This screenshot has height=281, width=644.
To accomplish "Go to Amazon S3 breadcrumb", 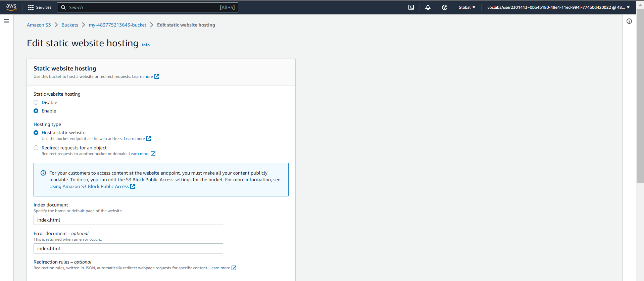I will [x=39, y=25].
